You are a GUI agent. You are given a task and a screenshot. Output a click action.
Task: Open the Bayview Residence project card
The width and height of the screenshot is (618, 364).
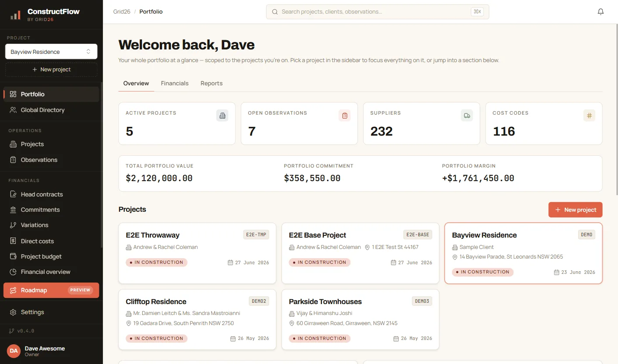(x=523, y=253)
